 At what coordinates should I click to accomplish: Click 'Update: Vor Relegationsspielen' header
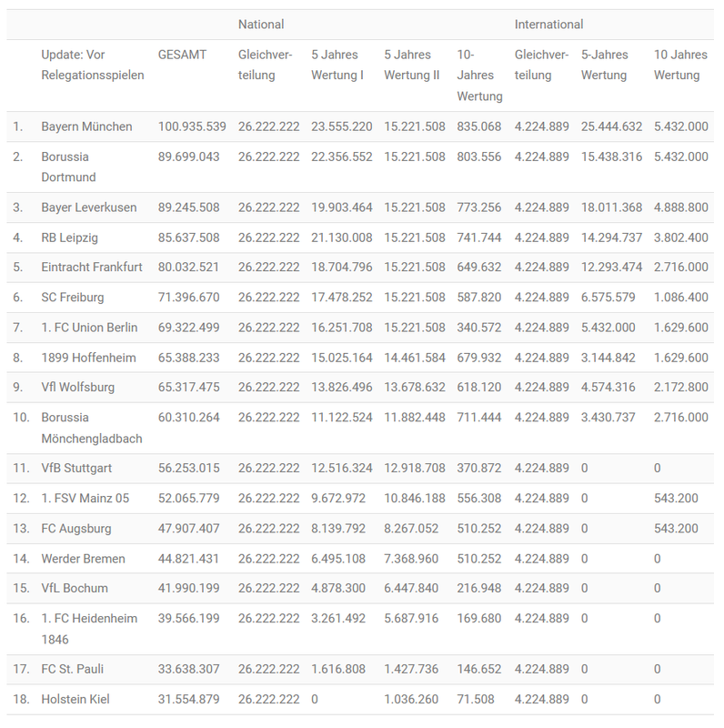coord(93,65)
